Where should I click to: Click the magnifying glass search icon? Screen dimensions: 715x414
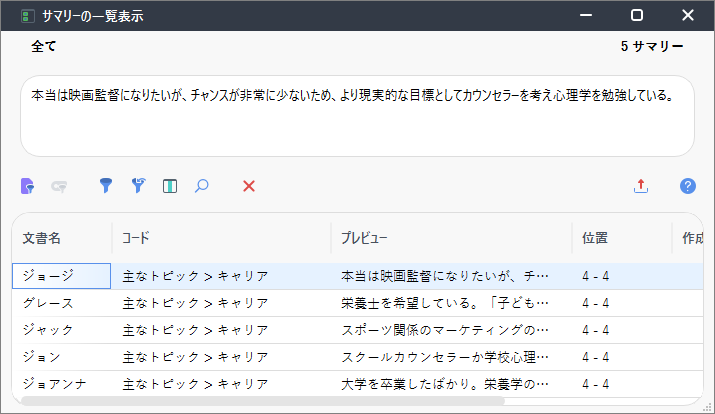pos(202,186)
